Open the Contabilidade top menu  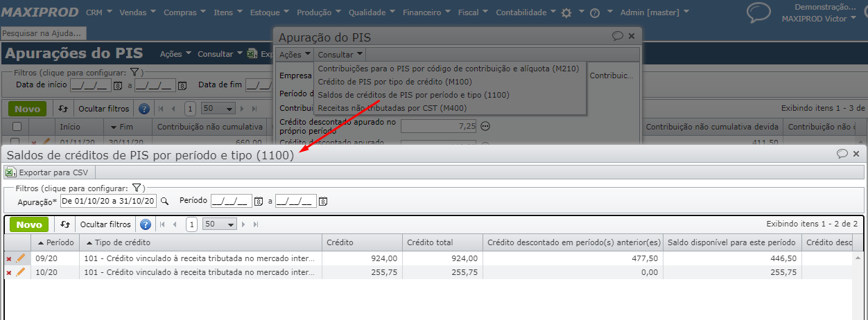pyautogui.click(x=526, y=12)
